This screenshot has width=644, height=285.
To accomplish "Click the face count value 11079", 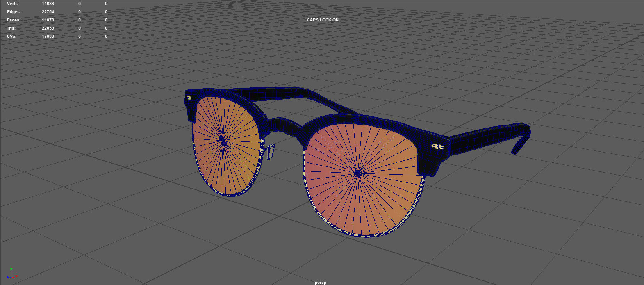I will tap(48, 20).
